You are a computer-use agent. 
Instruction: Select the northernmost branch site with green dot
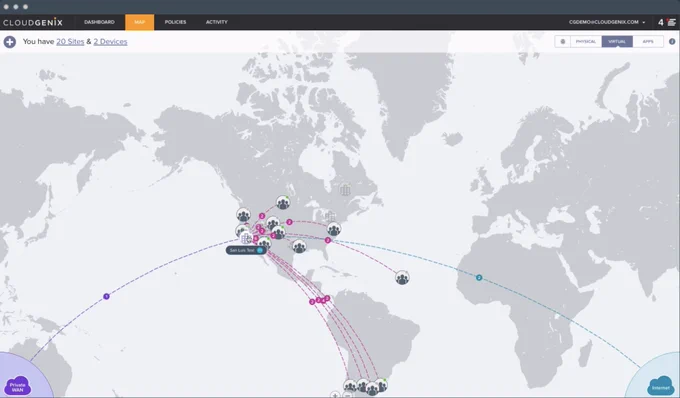tap(283, 202)
